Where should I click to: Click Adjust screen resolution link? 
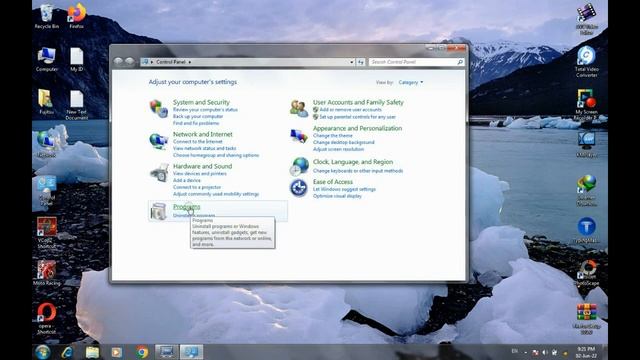tap(338, 149)
